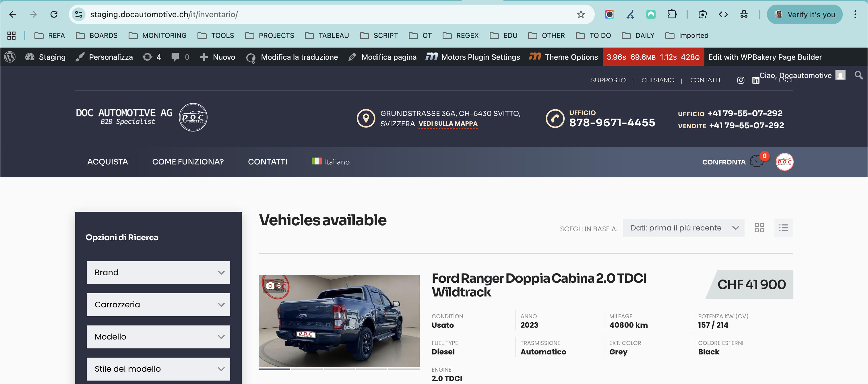Image resolution: width=868 pixels, height=384 pixels.
Task: Click the browser forward arrow
Action: [33, 14]
